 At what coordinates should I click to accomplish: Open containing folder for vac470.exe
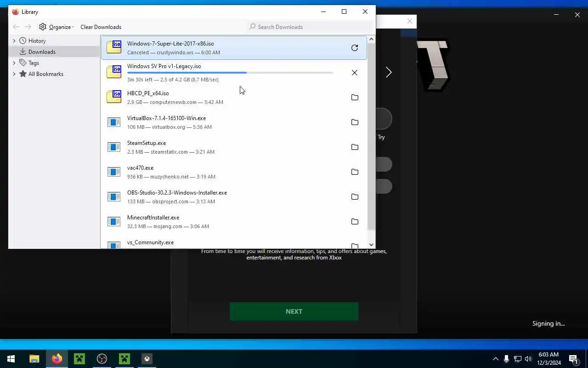[354, 172]
